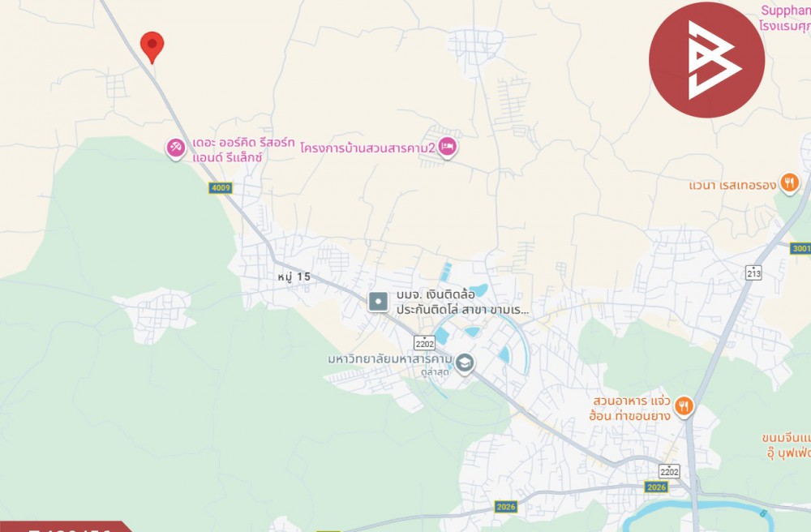Viewport: 811px width, 532px height.
Task: Click orange restaurant icon by สวนอาหาร แจ่วฮ้อน
Action: click(684, 406)
